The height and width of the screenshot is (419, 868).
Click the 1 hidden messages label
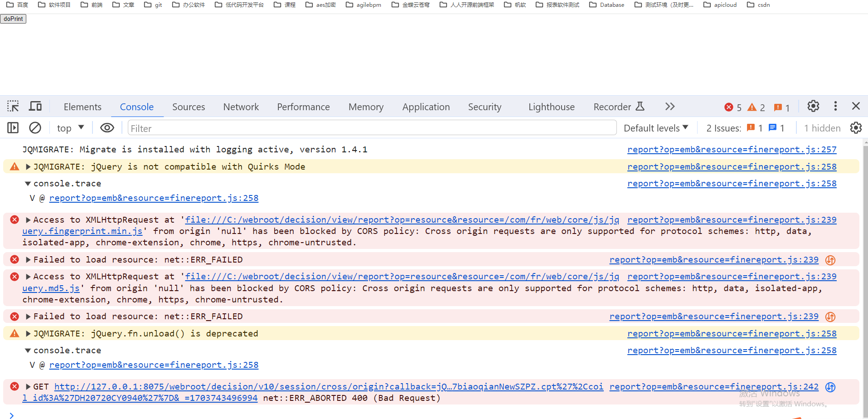click(x=822, y=128)
